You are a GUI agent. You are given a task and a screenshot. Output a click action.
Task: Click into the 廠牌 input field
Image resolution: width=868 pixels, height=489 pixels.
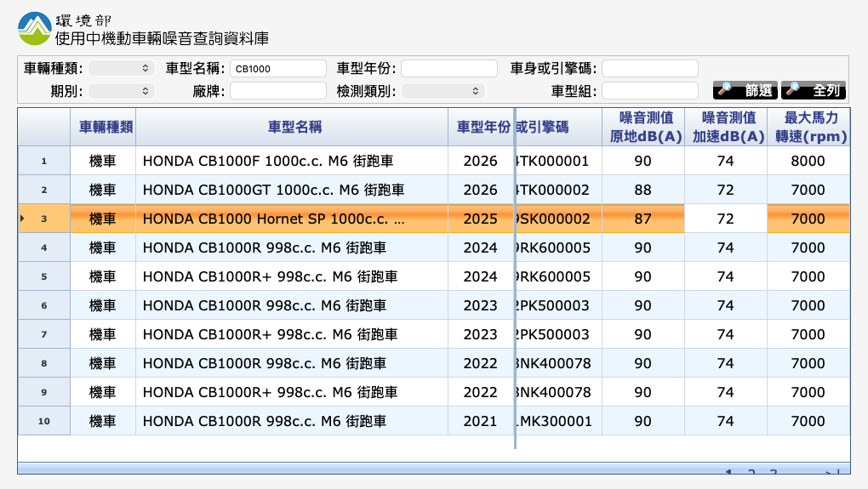277,90
